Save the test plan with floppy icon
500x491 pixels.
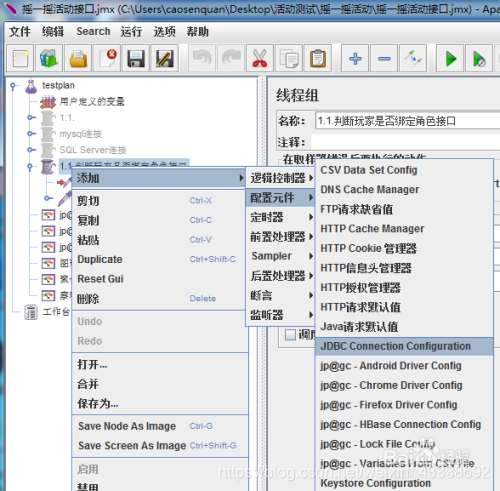[136, 59]
